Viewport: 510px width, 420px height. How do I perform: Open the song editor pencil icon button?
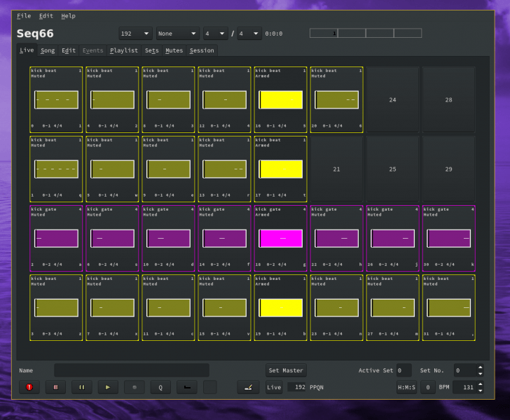(x=248, y=387)
